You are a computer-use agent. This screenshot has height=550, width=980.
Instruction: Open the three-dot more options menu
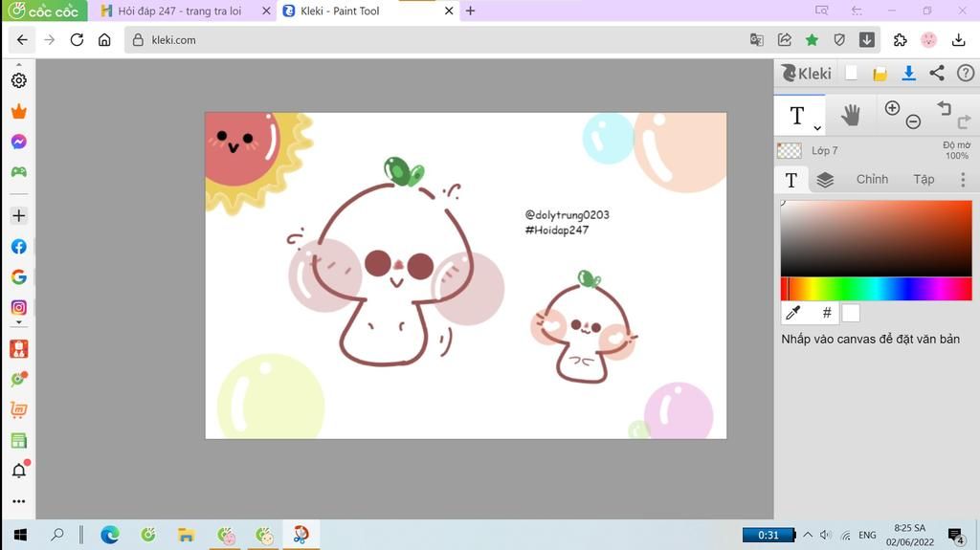(x=963, y=180)
